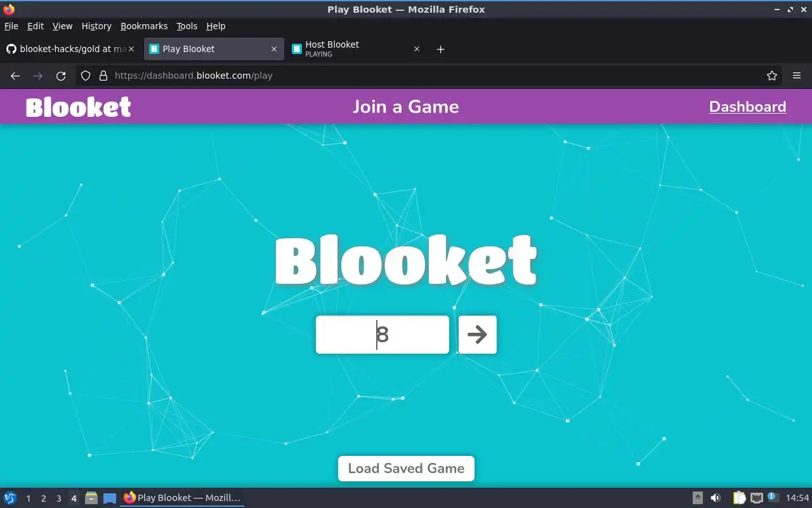
Task: Switch to blooket-hacks/gold GitHub tab
Action: [x=70, y=49]
